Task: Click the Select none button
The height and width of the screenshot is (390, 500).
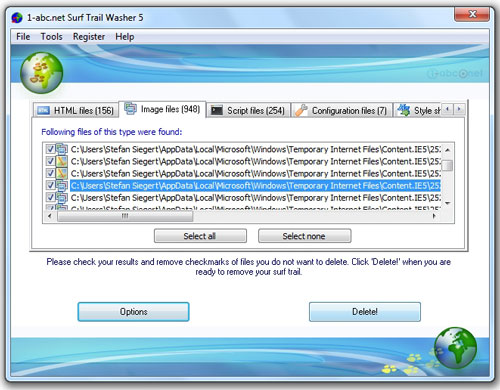Action: 304,236
